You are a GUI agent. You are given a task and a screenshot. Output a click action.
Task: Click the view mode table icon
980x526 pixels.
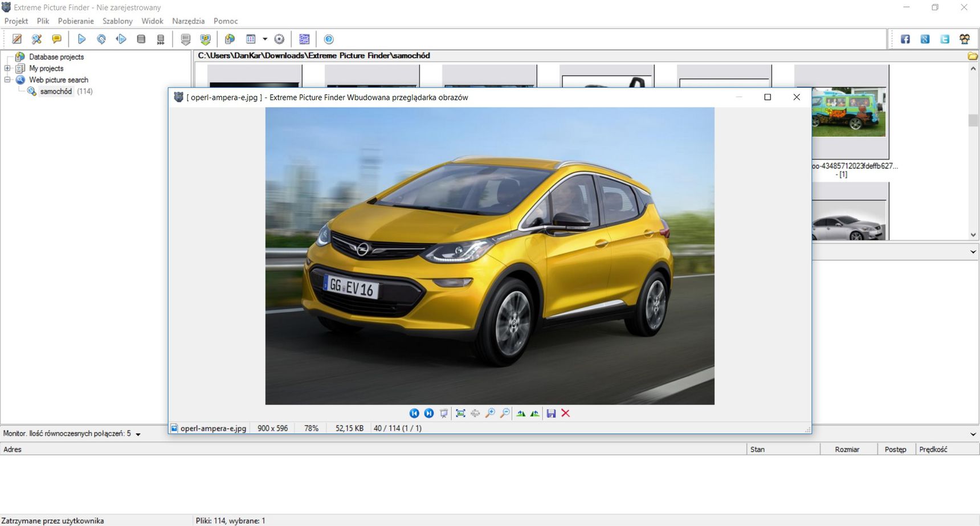251,39
